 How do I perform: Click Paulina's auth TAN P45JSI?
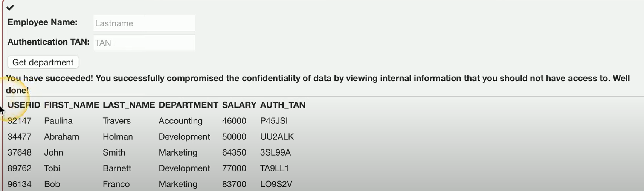pyautogui.click(x=274, y=121)
